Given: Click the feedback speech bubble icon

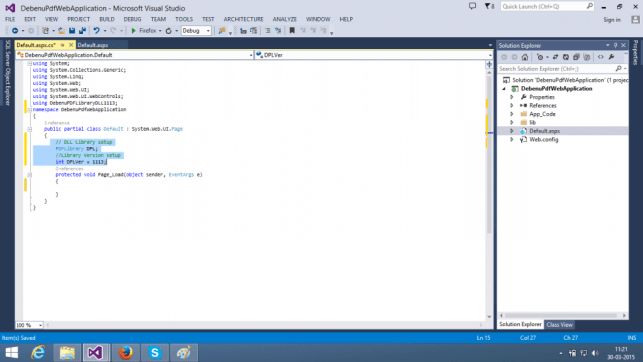Looking at the screenshot, I should click(472, 6).
